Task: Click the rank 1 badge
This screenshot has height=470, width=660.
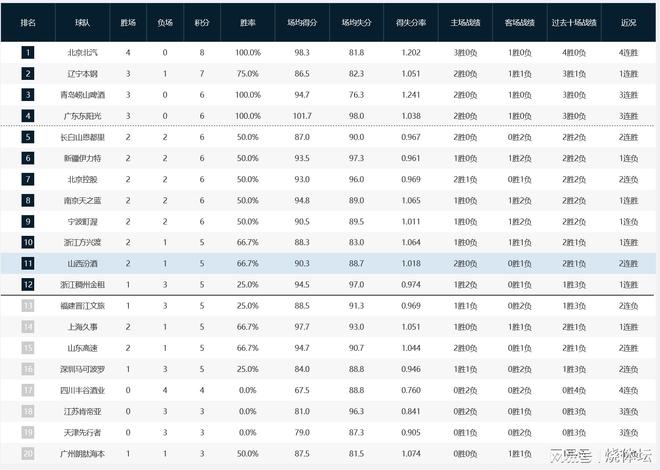Action: click(x=28, y=52)
